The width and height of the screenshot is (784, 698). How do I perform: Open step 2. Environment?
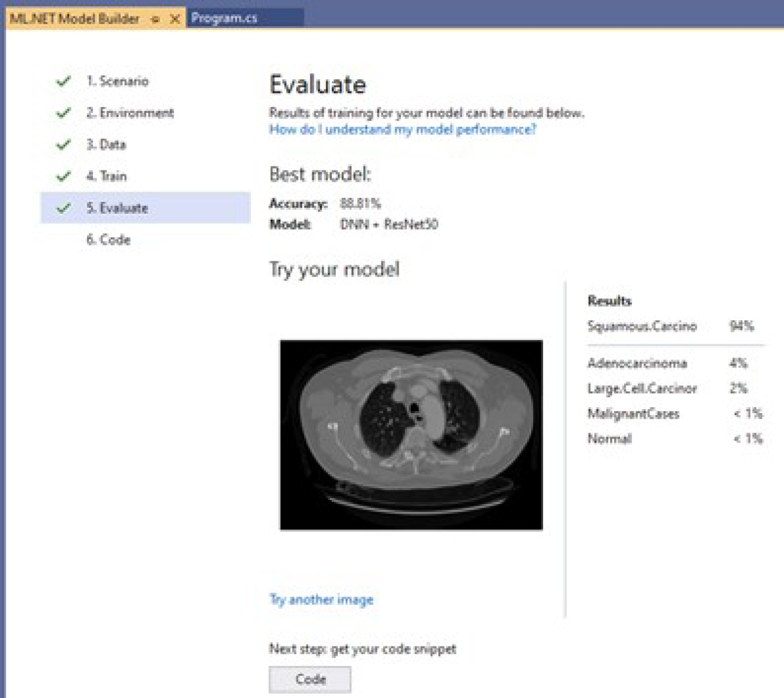click(130, 113)
